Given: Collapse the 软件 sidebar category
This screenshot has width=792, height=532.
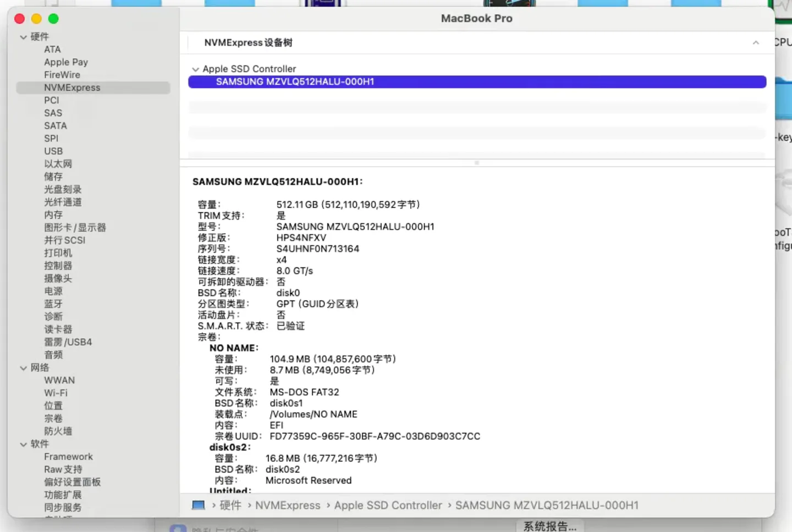Looking at the screenshot, I should (23, 444).
